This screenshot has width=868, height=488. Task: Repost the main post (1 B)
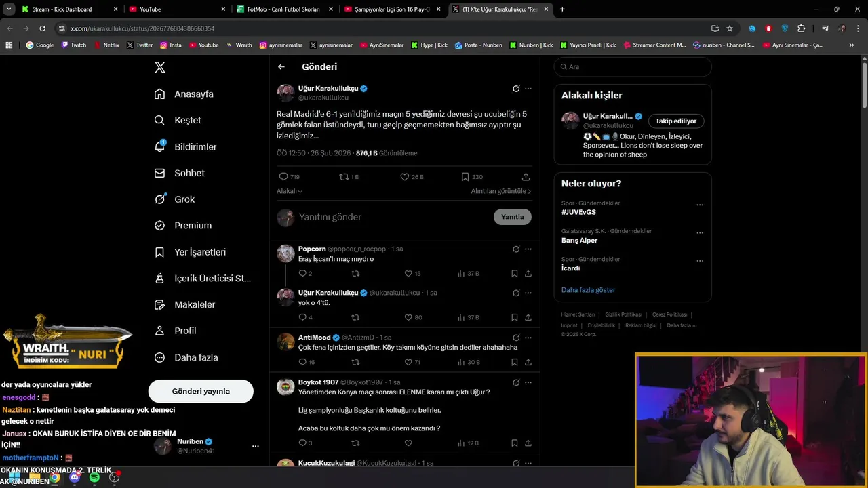click(349, 177)
